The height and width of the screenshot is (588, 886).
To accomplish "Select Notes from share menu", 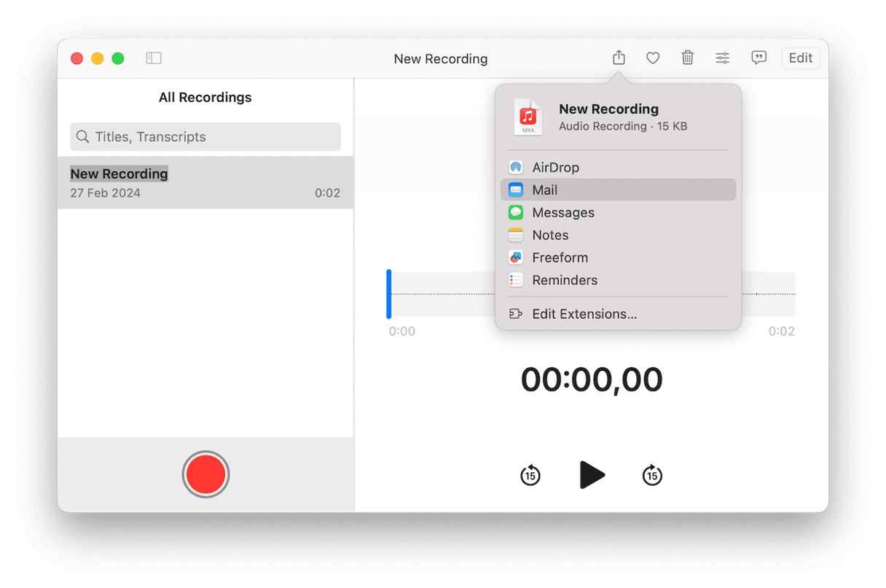I will tap(550, 235).
